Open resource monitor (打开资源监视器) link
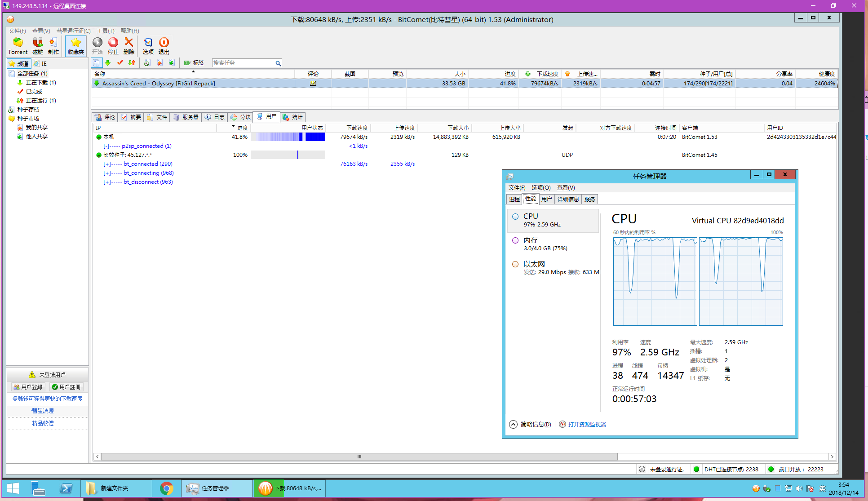This screenshot has height=501, width=868. pyautogui.click(x=587, y=424)
